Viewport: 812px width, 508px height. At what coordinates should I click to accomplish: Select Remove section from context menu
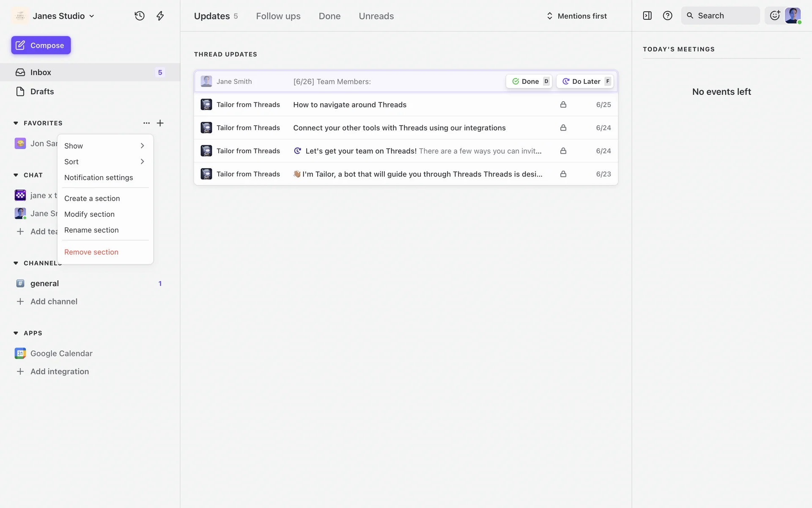point(91,252)
